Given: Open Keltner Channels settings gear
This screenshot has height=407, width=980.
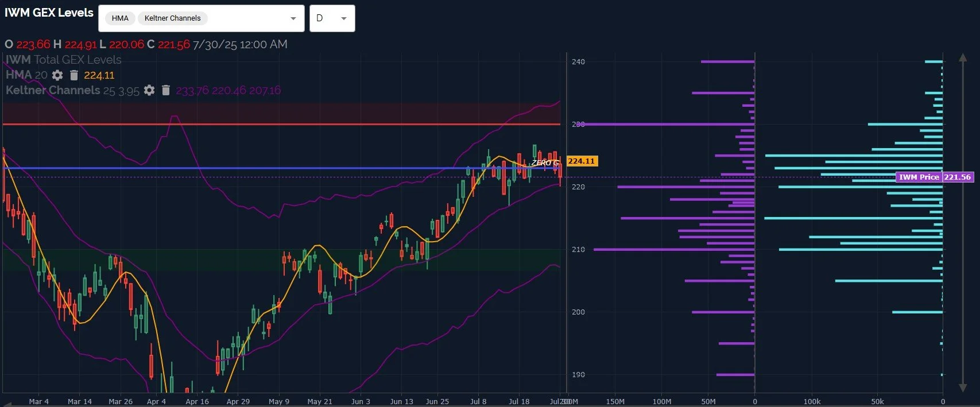Looking at the screenshot, I should coord(149,90).
